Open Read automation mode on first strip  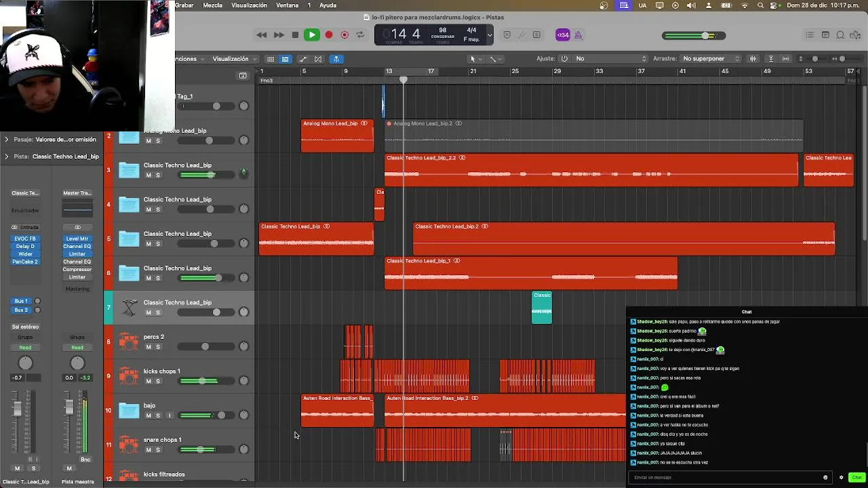pyautogui.click(x=25, y=348)
